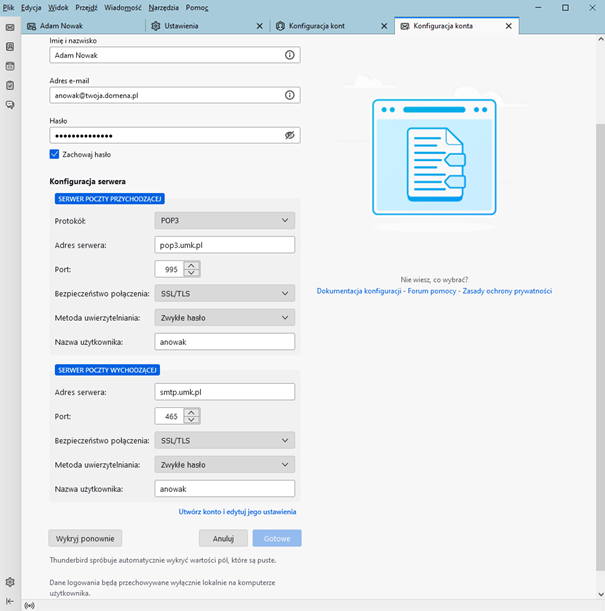Open the Edycja menu
The width and height of the screenshot is (605, 611).
click(x=31, y=7)
